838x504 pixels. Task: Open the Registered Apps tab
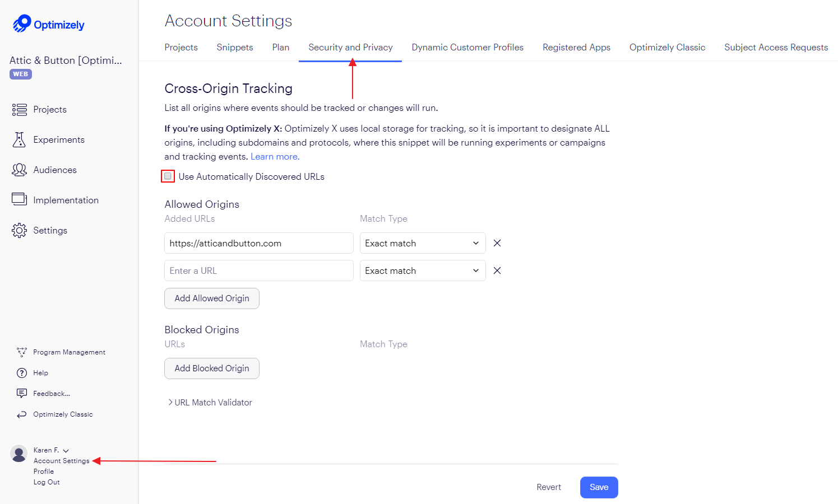pos(576,48)
